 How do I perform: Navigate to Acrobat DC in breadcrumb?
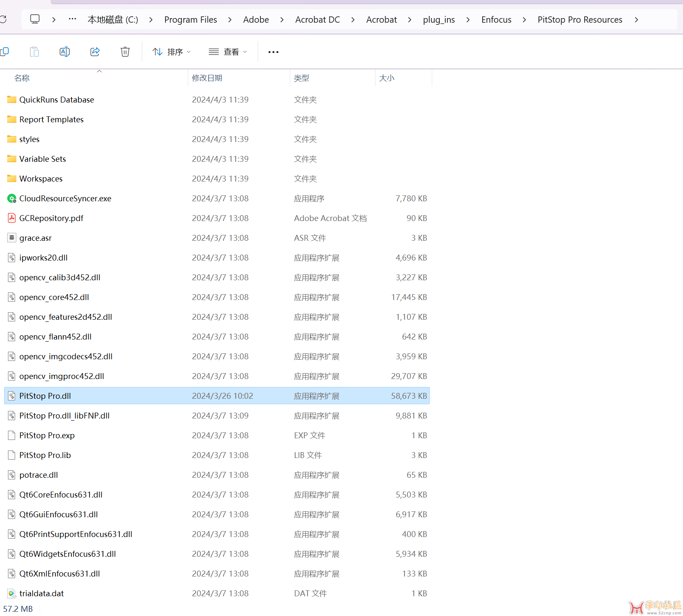click(x=318, y=20)
